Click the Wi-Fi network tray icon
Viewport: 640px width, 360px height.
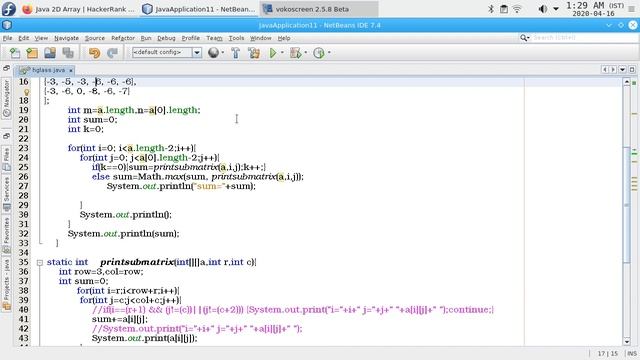click(517, 9)
